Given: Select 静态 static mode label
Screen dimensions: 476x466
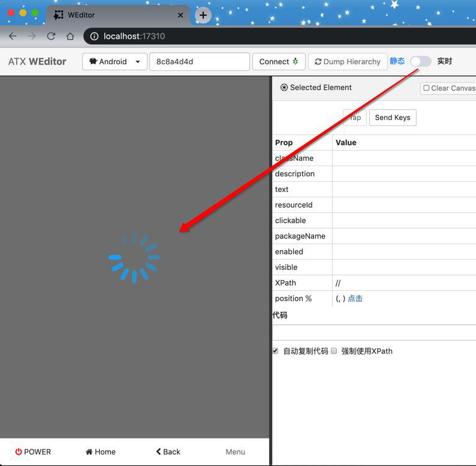Looking at the screenshot, I should click(x=397, y=61).
